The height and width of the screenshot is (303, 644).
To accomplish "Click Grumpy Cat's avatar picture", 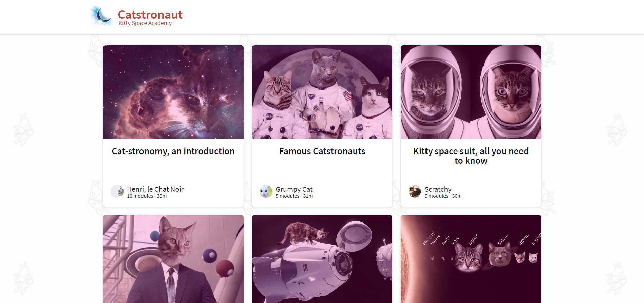I will (266, 192).
